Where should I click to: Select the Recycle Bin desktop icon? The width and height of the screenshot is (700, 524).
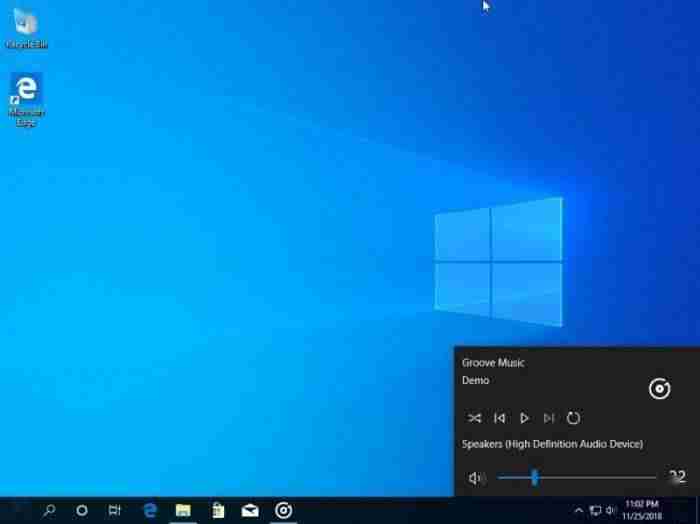point(26,27)
